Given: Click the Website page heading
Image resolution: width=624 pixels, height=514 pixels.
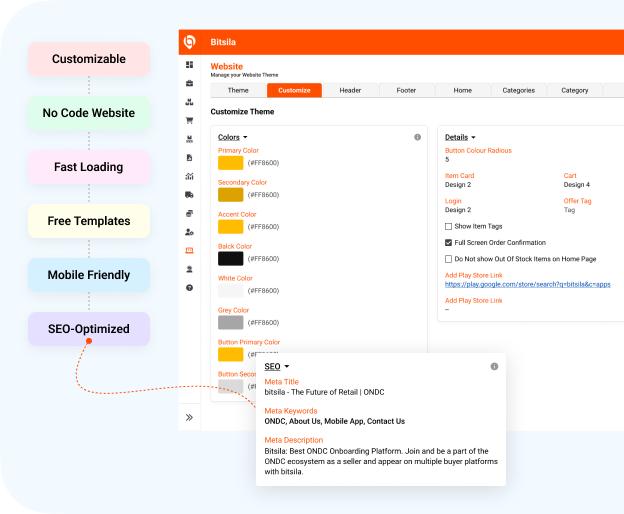Looking at the screenshot, I should [x=227, y=66].
